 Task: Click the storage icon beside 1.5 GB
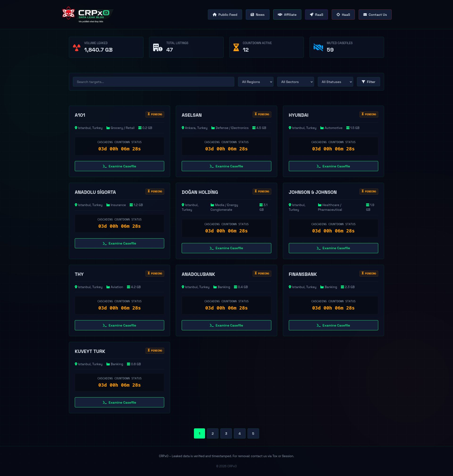coord(348,128)
